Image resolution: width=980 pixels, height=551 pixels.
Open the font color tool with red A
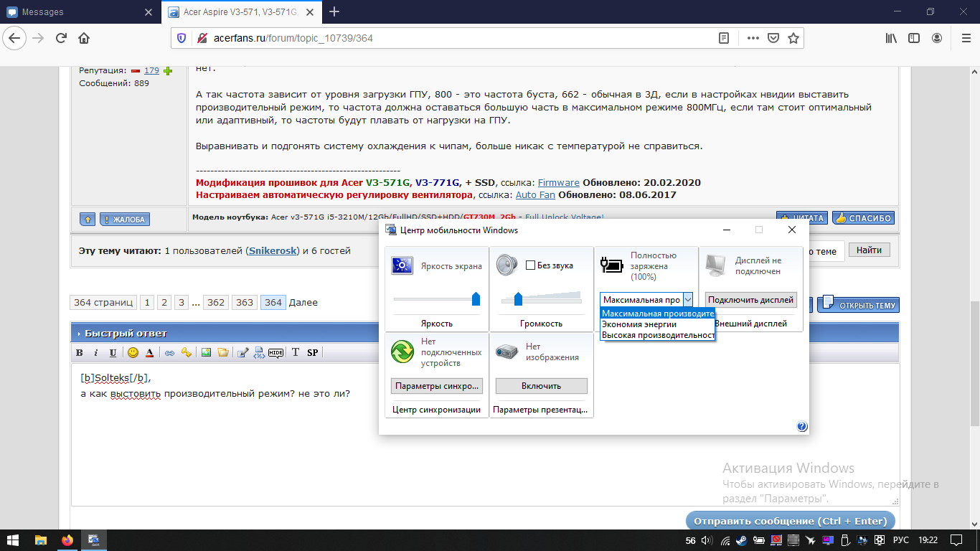[x=149, y=352]
